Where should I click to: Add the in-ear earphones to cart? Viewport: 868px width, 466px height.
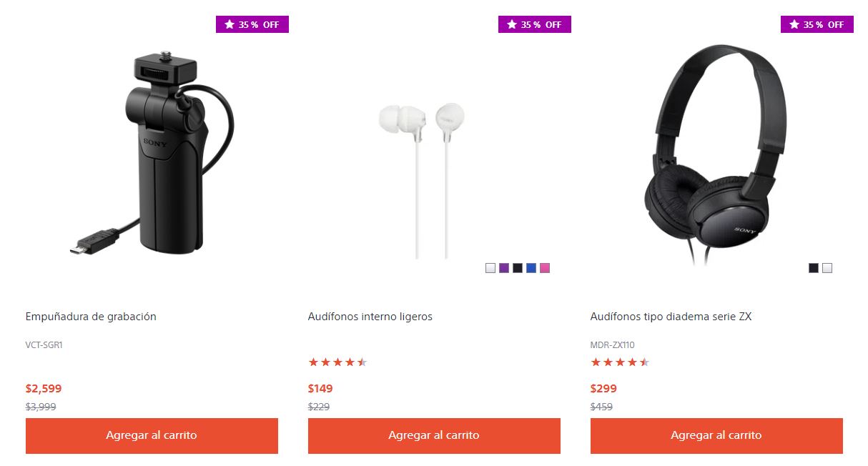pyautogui.click(x=434, y=435)
